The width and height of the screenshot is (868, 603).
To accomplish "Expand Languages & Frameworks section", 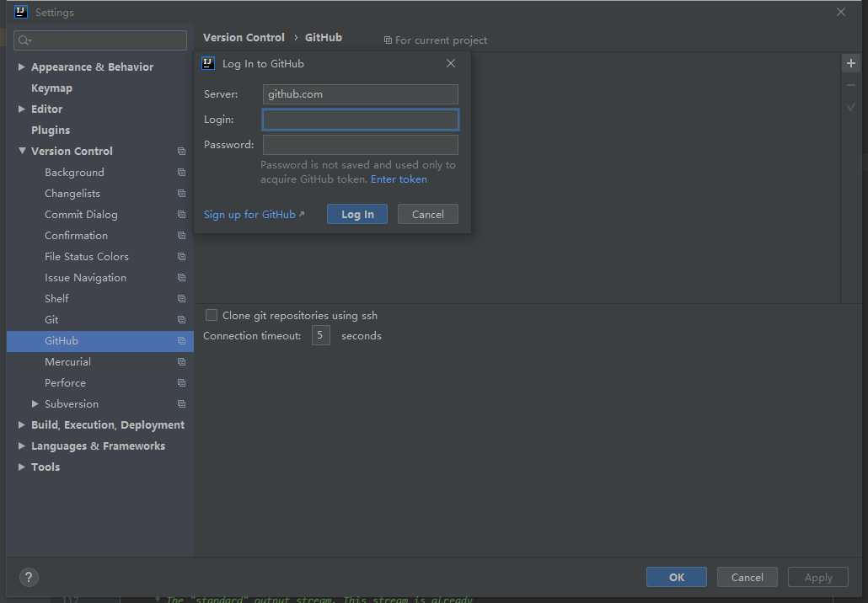I will 21,446.
